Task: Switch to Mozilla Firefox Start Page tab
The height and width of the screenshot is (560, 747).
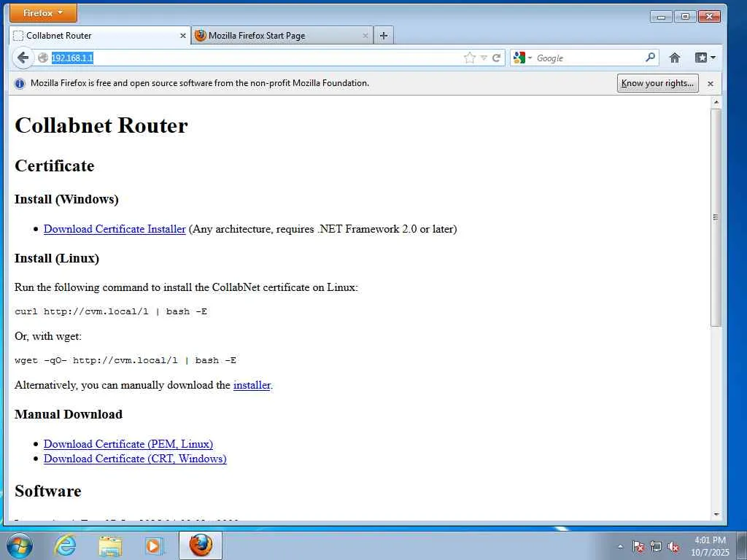Action: 282,35
